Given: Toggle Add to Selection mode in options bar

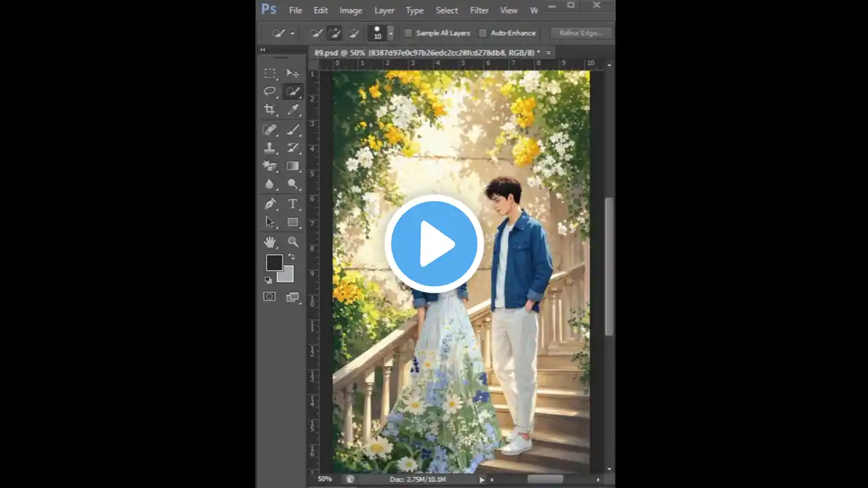Looking at the screenshot, I should (x=334, y=33).
